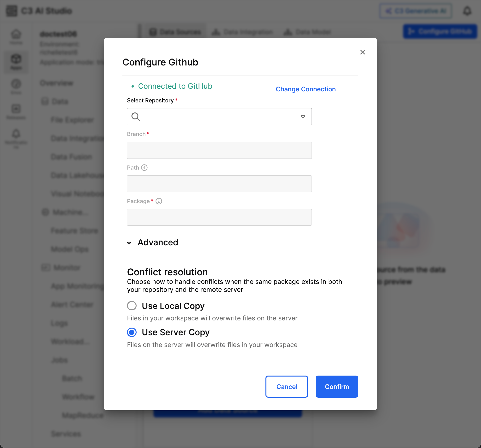Click the Branch input field

click(219, 150)
